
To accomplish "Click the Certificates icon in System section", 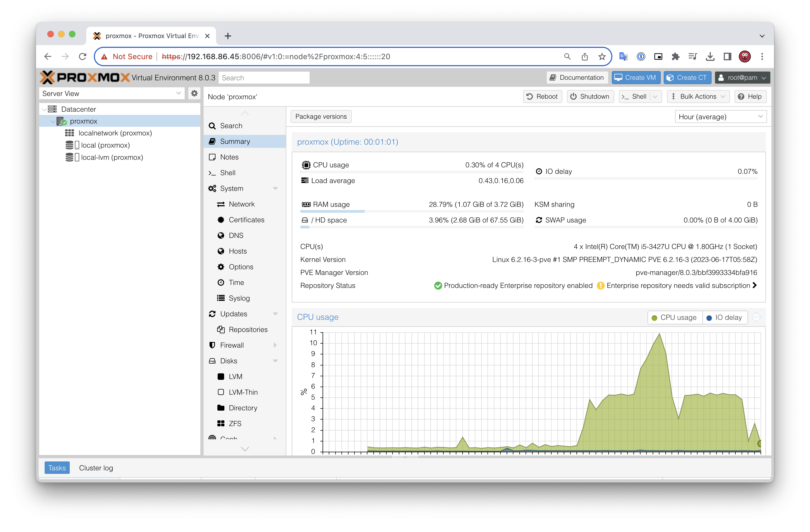I will 221,220.
